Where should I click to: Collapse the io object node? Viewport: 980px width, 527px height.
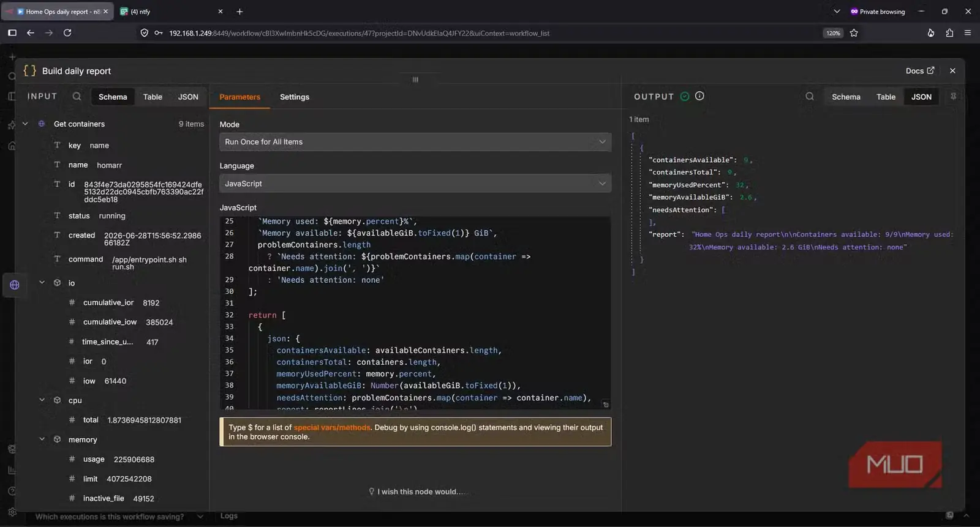point(42,283)
